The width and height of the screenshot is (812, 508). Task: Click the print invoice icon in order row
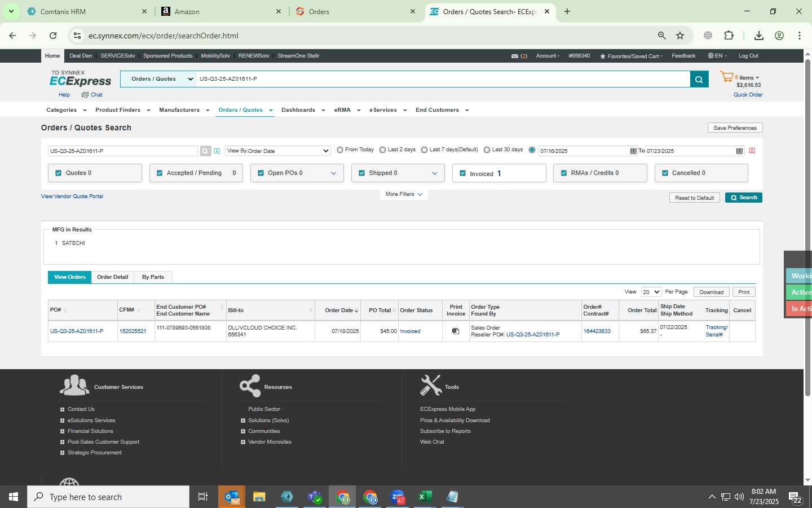456,331
